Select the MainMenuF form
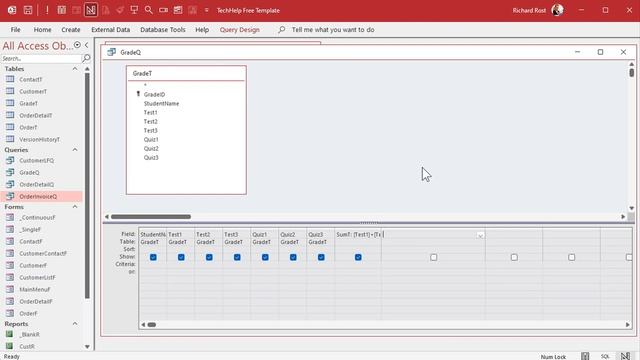Viewport: 640px width, 360px height. pyautogui.click(x=35, y=289)
